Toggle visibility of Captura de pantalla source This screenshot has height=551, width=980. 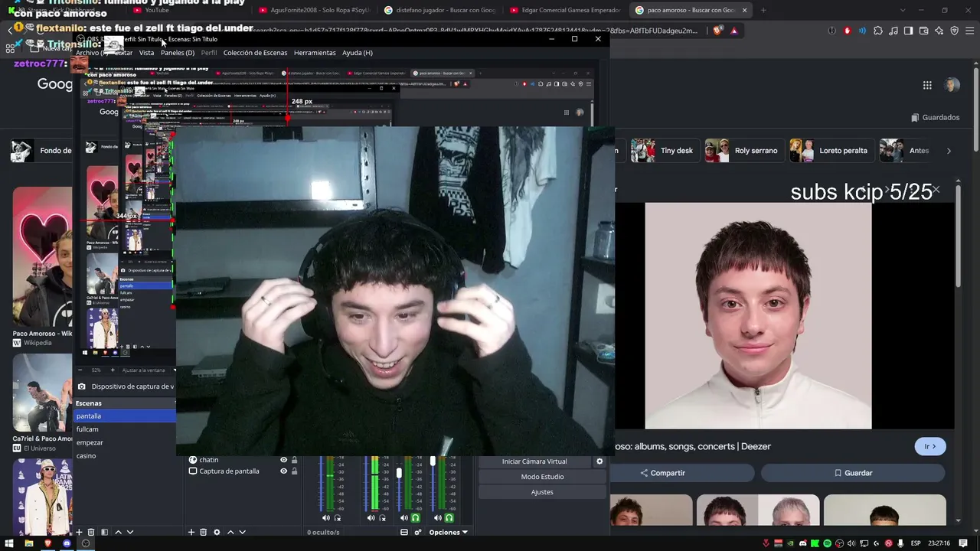283,471
